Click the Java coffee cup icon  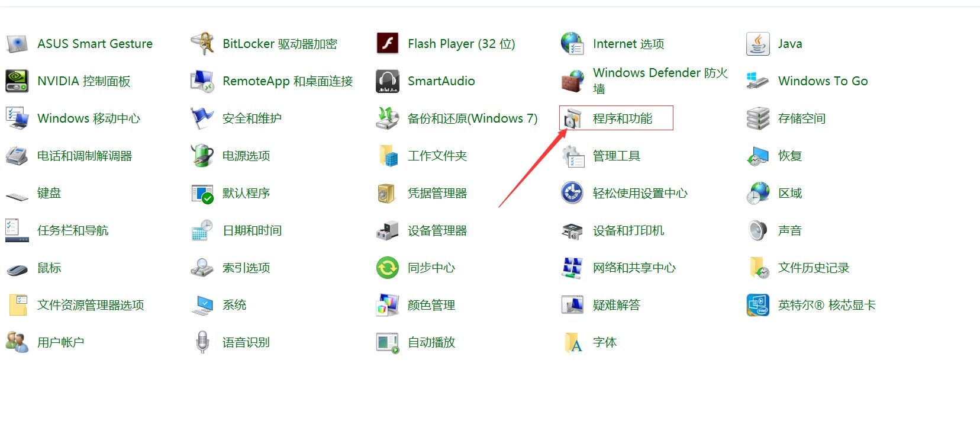pyautogui.click(x=758, y=44)
